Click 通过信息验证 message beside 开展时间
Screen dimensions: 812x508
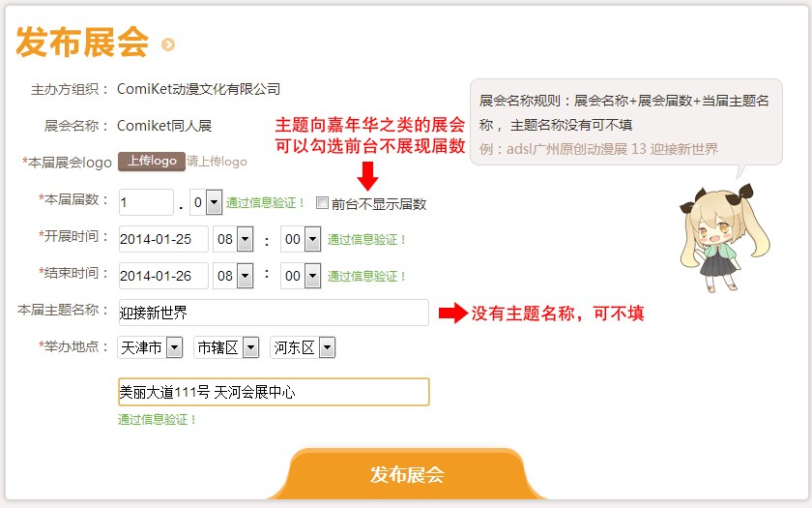(x=366, y=240)
